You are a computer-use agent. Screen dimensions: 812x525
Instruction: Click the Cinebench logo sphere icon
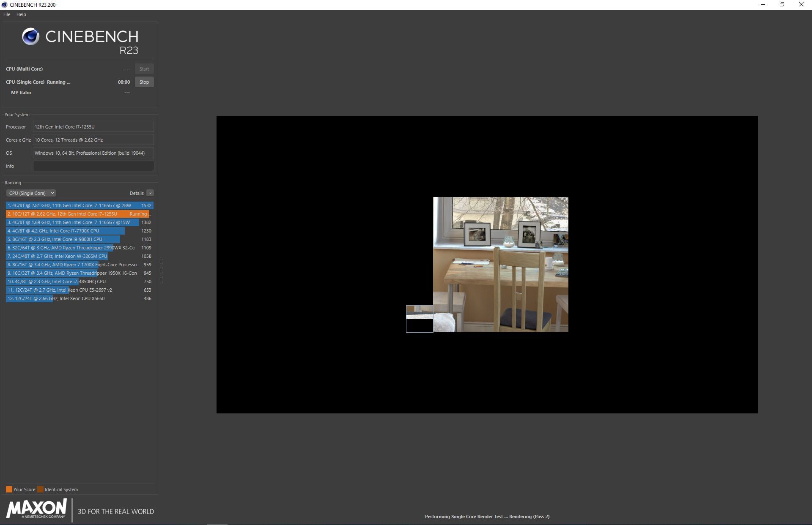30,37
